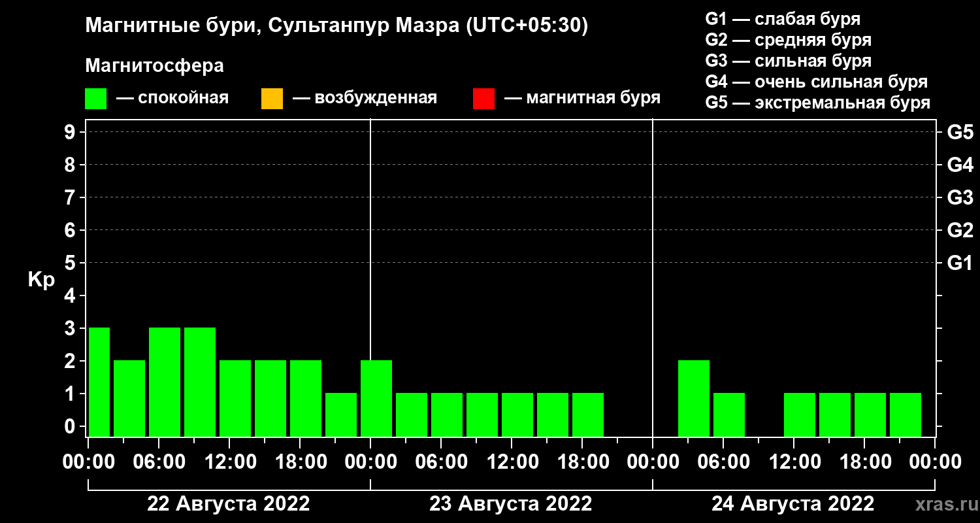This screenshot has height=523, width=980.
Task: Click the 'G4 — очень сильная буря' legend line
Action: coord(817,82)
